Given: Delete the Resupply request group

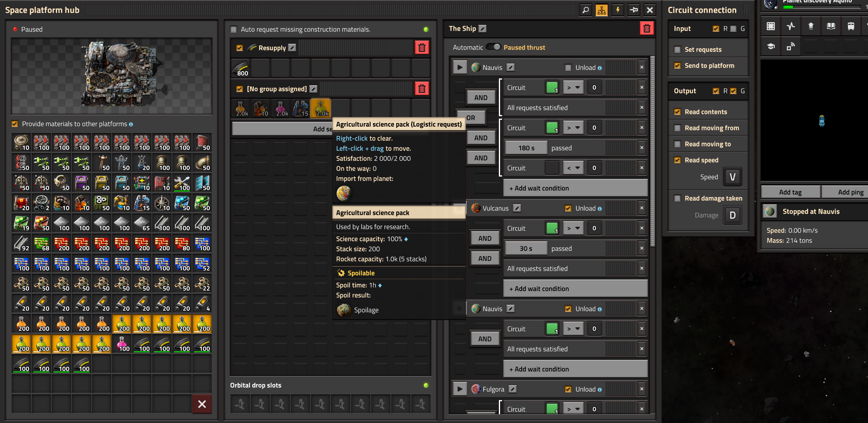Looking at the screenshot, I should [x=422, y=47].
